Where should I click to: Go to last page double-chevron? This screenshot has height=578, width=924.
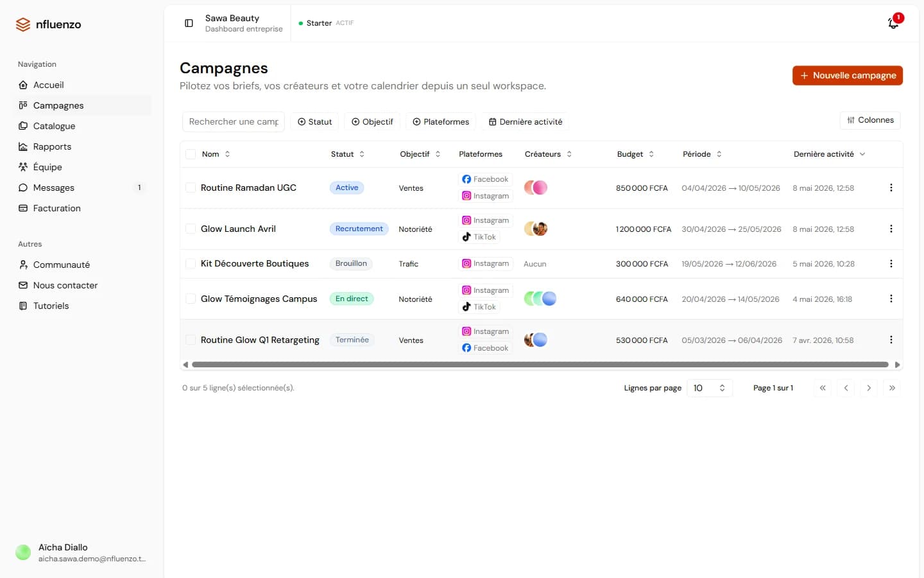tap(892, 388)
